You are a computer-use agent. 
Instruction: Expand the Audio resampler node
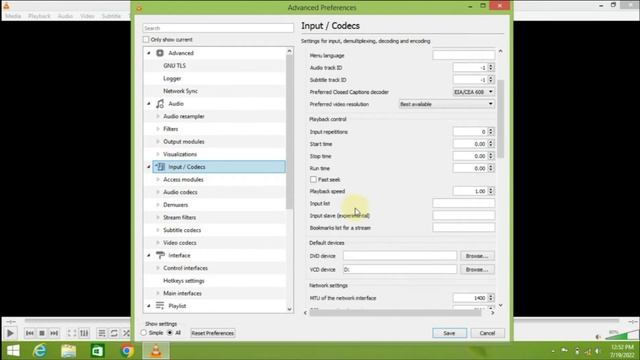(x=158, y=116)
